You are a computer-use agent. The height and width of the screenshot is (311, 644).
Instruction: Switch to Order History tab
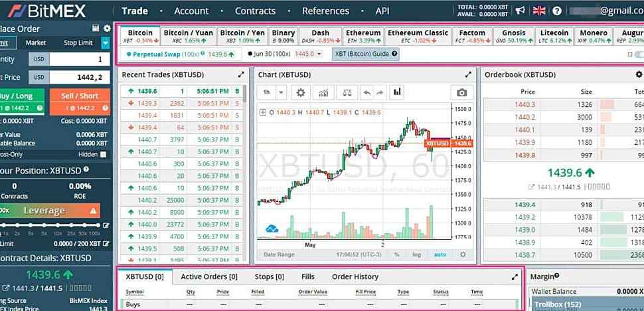355,276
